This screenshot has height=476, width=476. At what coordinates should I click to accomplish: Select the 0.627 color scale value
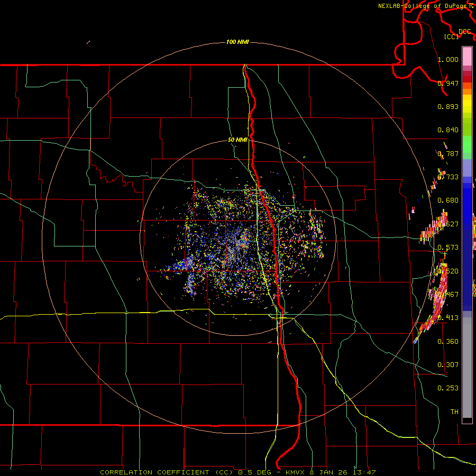pos(448,224)
